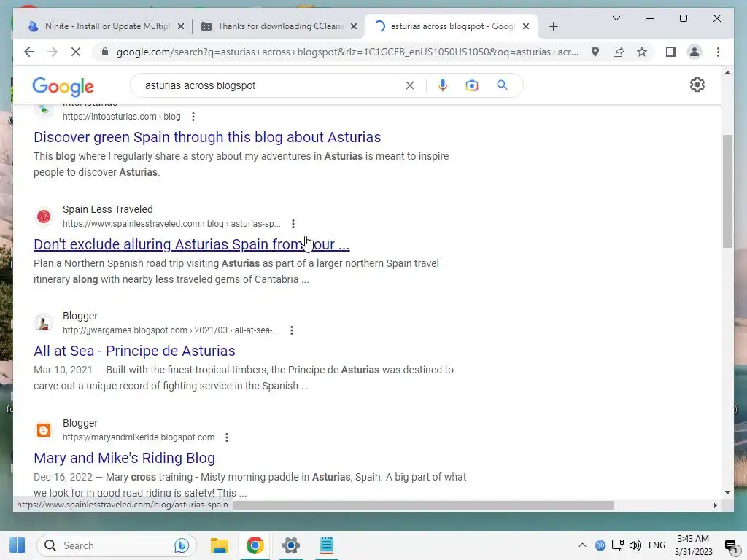This screenshot has width=747, height=560.
Task: Open more options for Spain Less Traveled result
Action: click(x=293, y=224)
